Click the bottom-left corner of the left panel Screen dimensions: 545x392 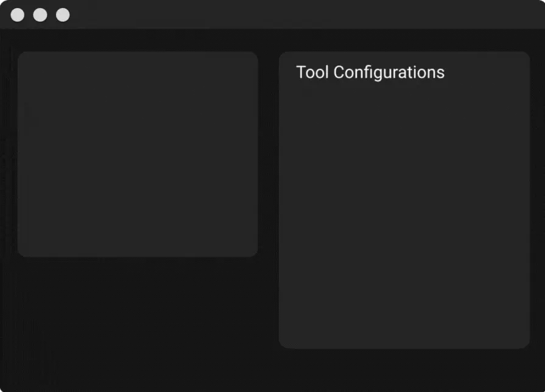[x=22, y=253]
